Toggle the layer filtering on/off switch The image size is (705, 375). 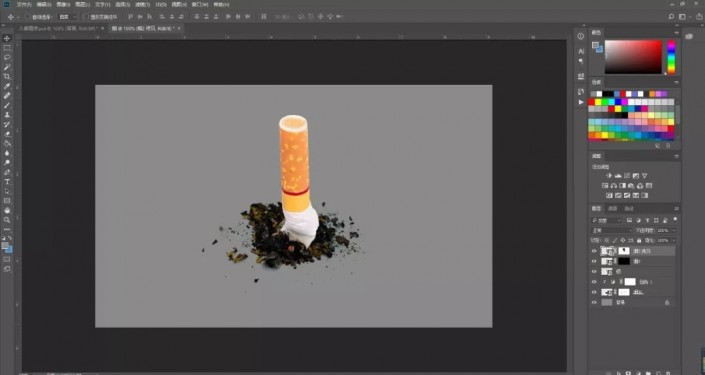click(675, 220)
